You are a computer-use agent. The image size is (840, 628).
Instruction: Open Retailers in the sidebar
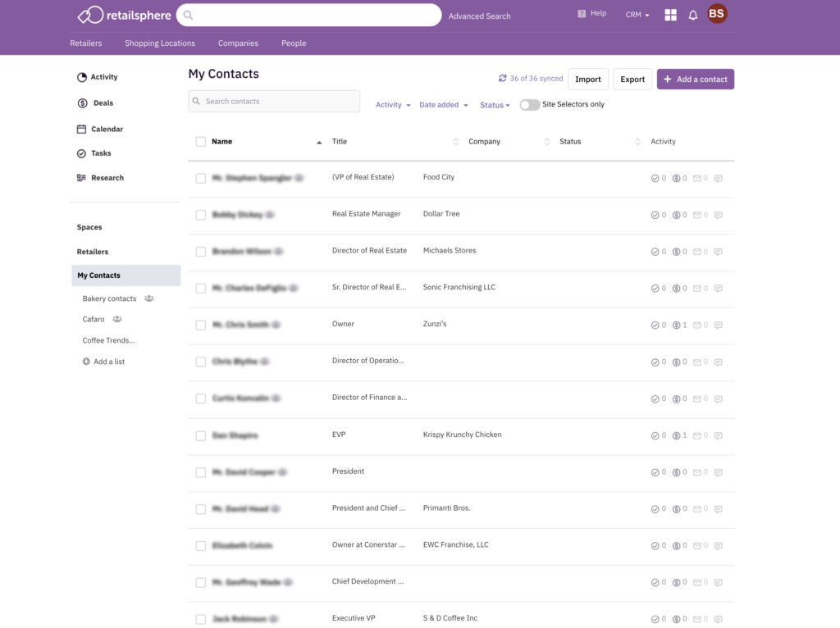point(92,252)
